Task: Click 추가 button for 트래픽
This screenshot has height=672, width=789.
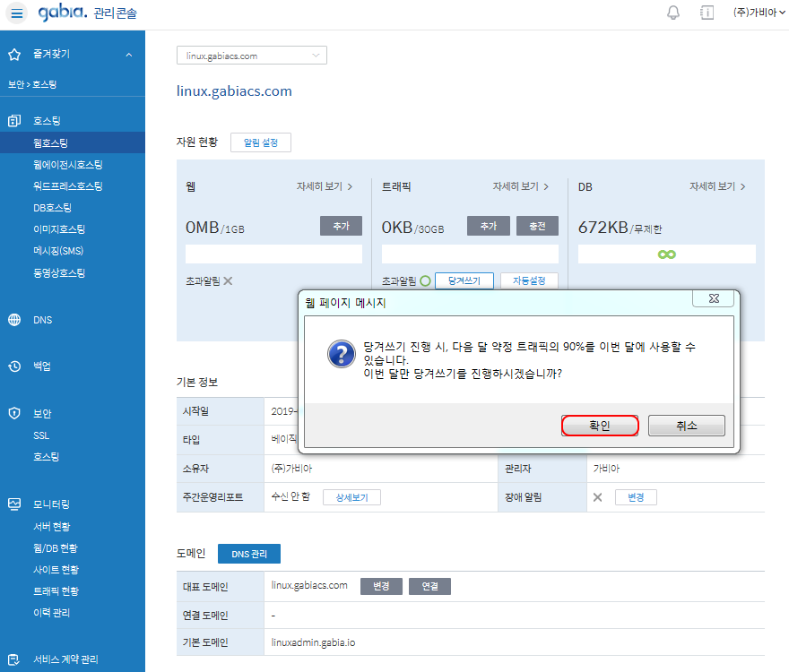Action: point(488,226)
